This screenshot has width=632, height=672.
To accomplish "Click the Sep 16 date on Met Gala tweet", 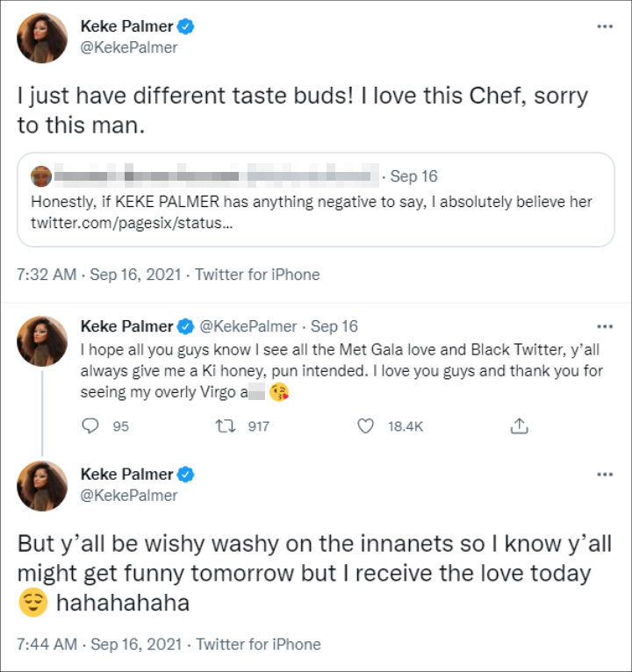I will click(334, 326).
